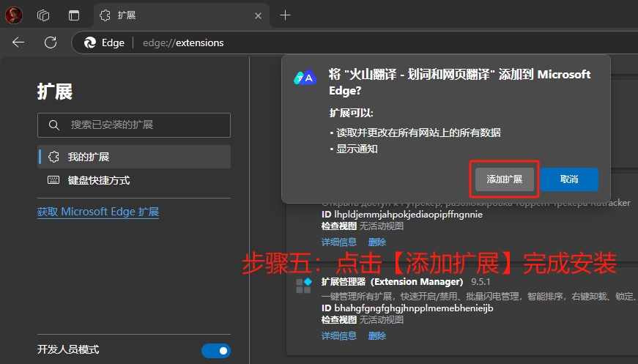Click 添加扩展 button in dialog
The width and height of the screenshot is (638, 364).
coord(505,179)
